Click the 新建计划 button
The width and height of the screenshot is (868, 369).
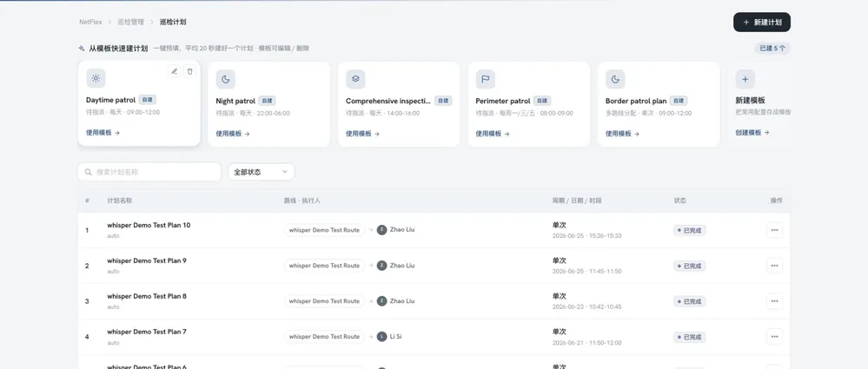pos(762,22)
